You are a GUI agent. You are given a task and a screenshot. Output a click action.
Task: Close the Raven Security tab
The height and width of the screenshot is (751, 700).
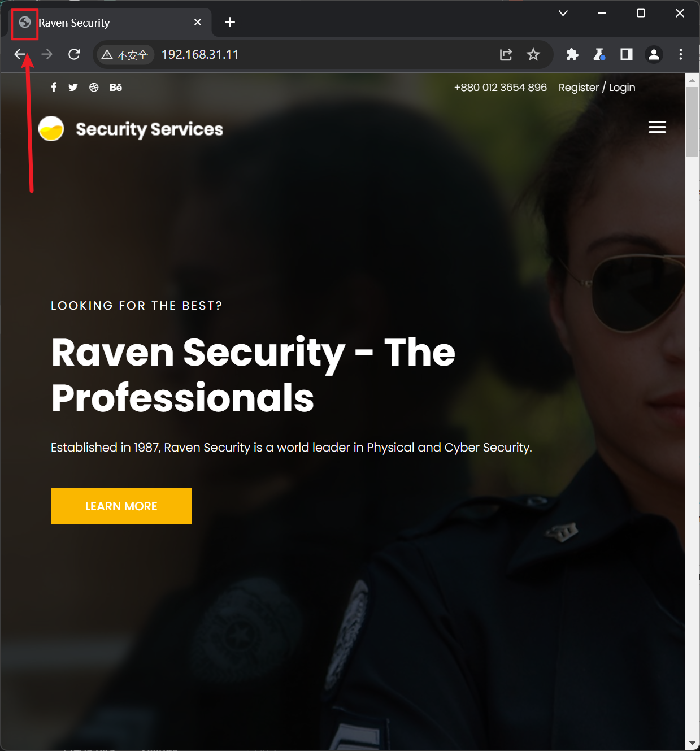pyautogui.click(x=198, y=22)
